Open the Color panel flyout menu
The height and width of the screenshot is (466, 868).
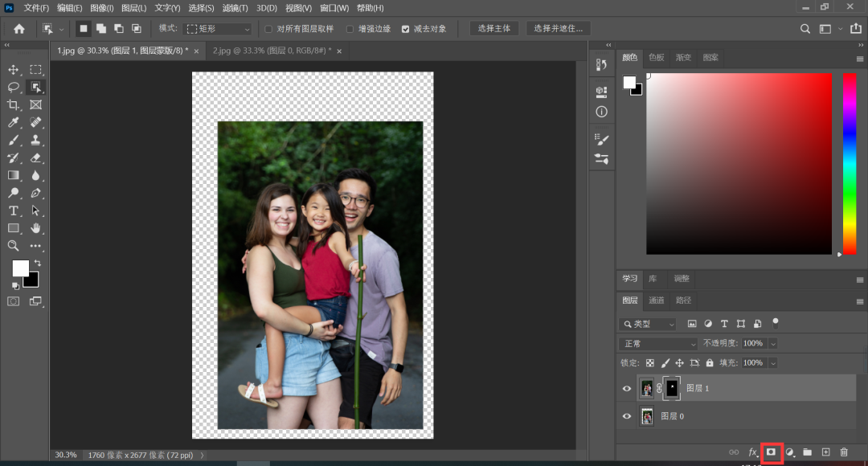click(x=860, y=59)
